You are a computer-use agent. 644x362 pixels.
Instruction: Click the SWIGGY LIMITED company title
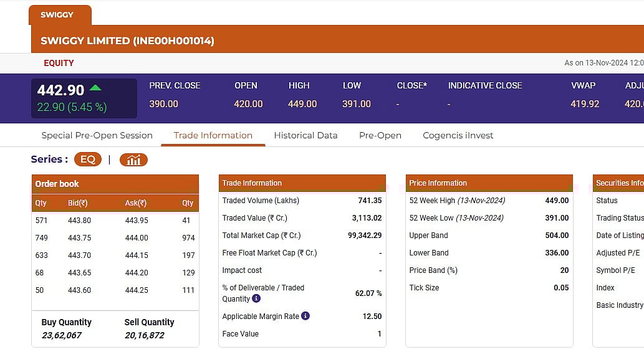pos(127,41)
